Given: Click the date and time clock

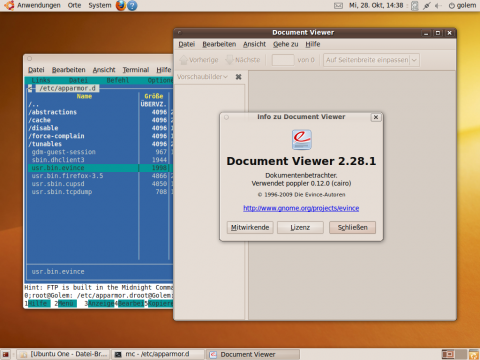Looking at the screenshot, I should 376,5.
